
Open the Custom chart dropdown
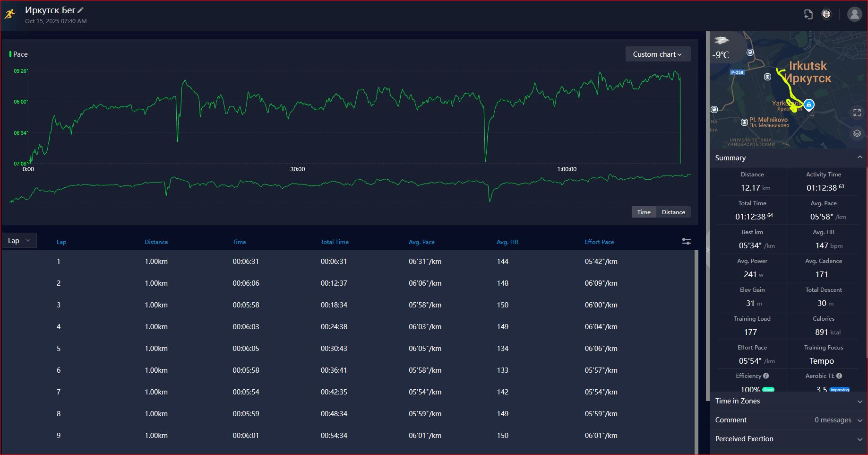(x=658, y=54)
